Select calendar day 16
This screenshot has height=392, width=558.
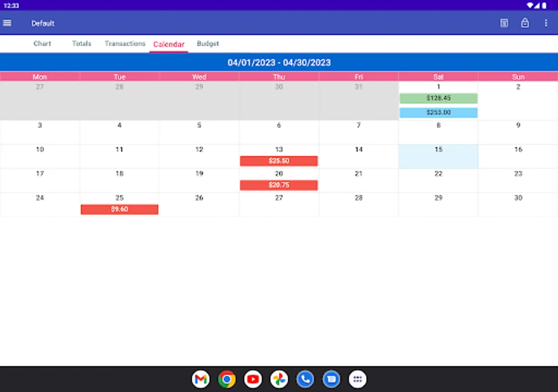(518, 156)
